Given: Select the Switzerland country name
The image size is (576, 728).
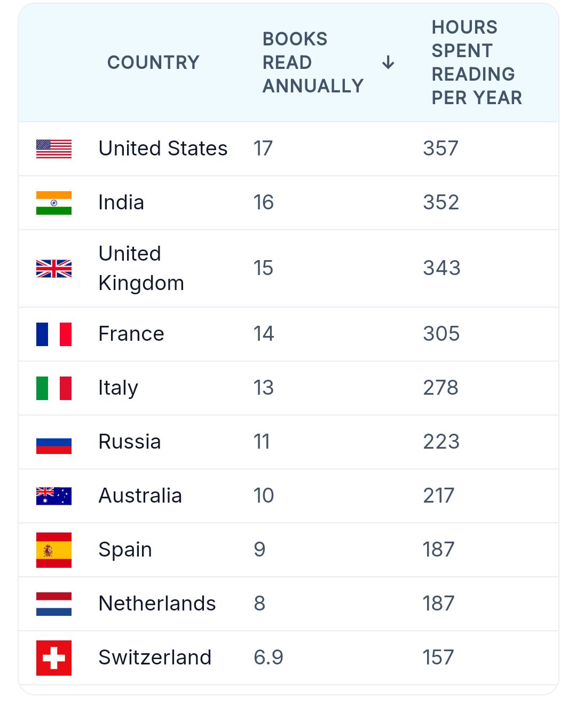Looking at the screenshot, I should coord(155,657).
